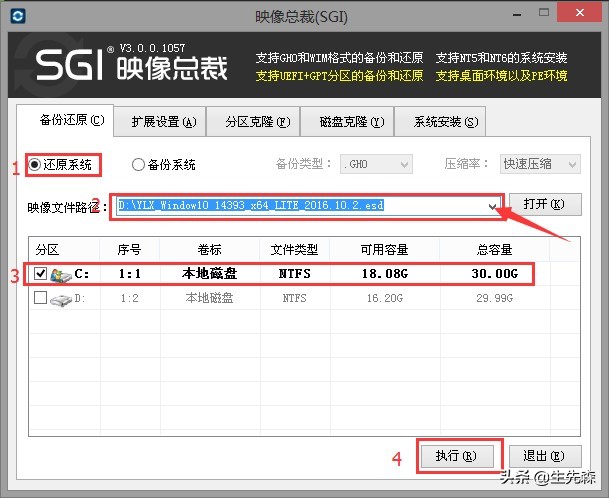Click the NTFS cell in D: row

click(294, 298)
